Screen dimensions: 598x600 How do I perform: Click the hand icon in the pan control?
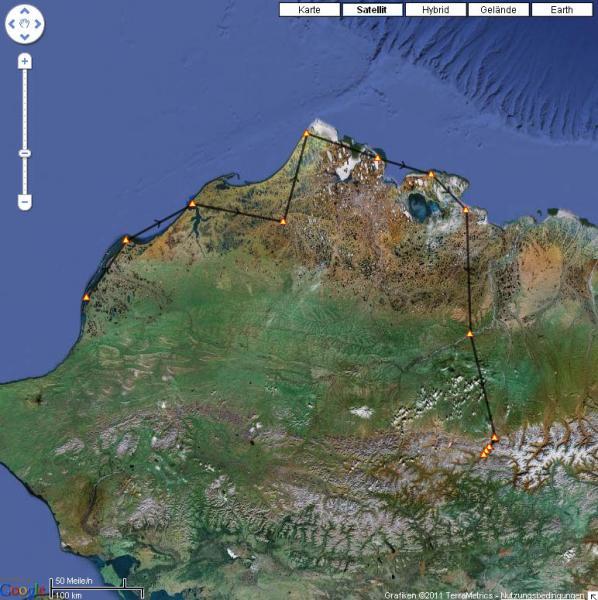coord(24,24)
